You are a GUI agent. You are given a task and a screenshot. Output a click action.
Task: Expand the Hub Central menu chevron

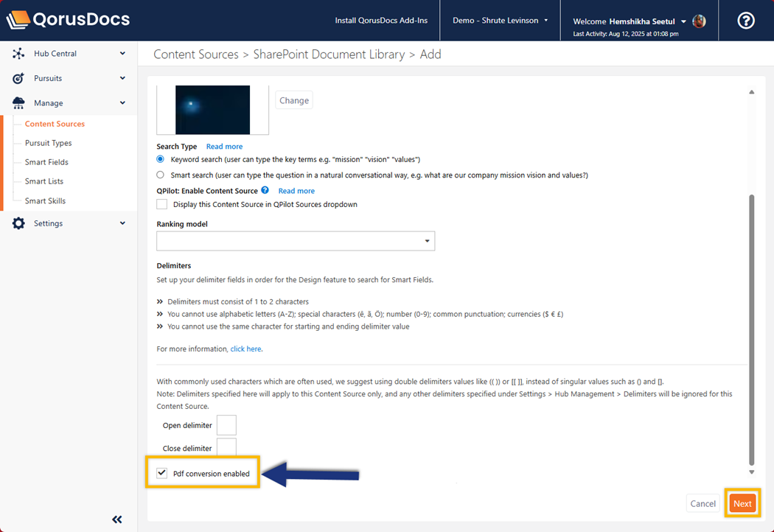point(122,54)
